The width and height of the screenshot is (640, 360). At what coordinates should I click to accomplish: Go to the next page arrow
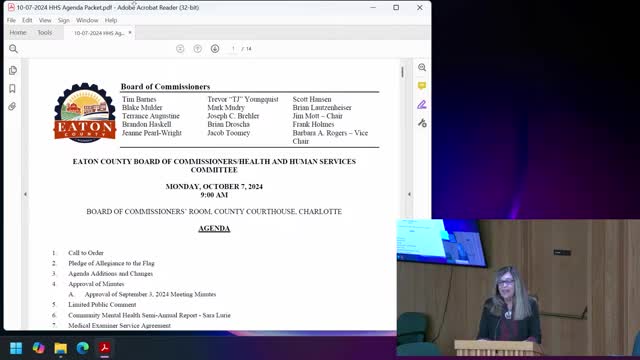click(x=215, y=49)
